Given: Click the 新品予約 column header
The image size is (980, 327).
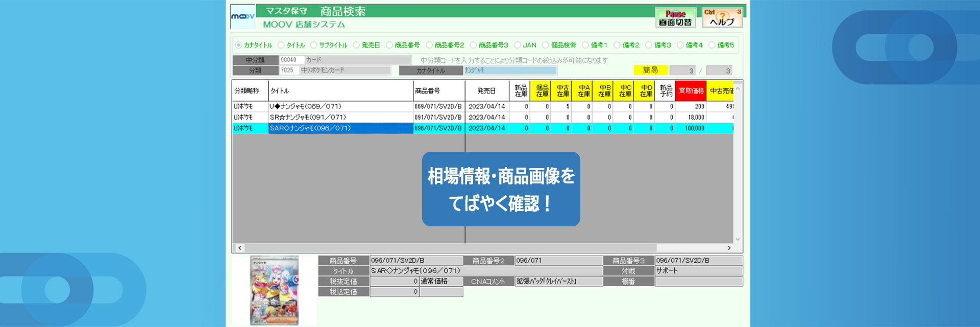Looking at the screenshot, I should [666, 91].
